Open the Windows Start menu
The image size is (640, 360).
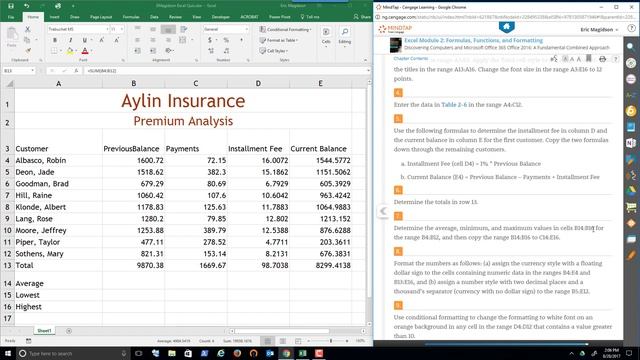click(8, 353)
